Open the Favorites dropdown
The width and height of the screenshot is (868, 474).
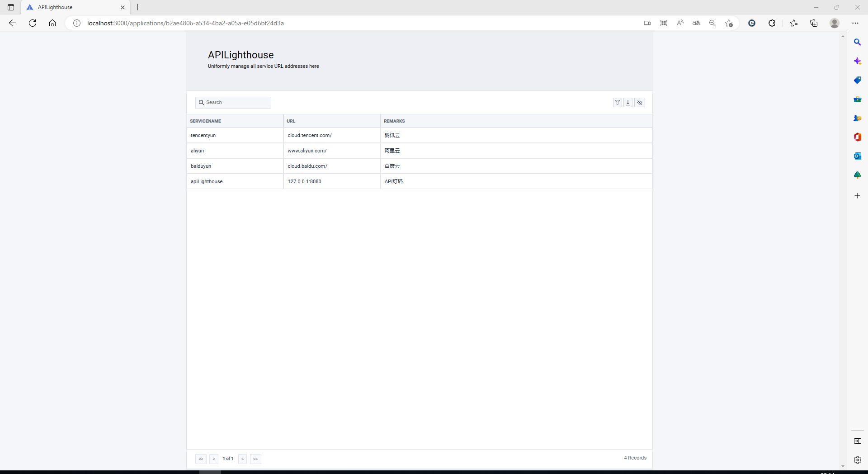pyautogui.click(x=794, y=23)
